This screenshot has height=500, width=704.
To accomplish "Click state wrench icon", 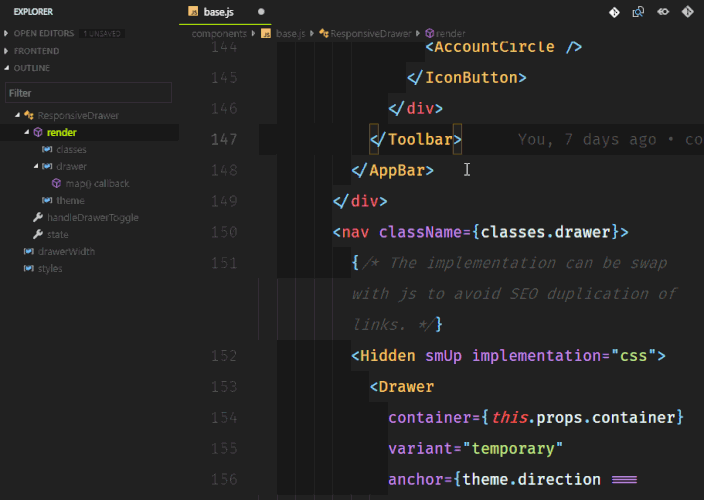I will click(x=38, y=234).
